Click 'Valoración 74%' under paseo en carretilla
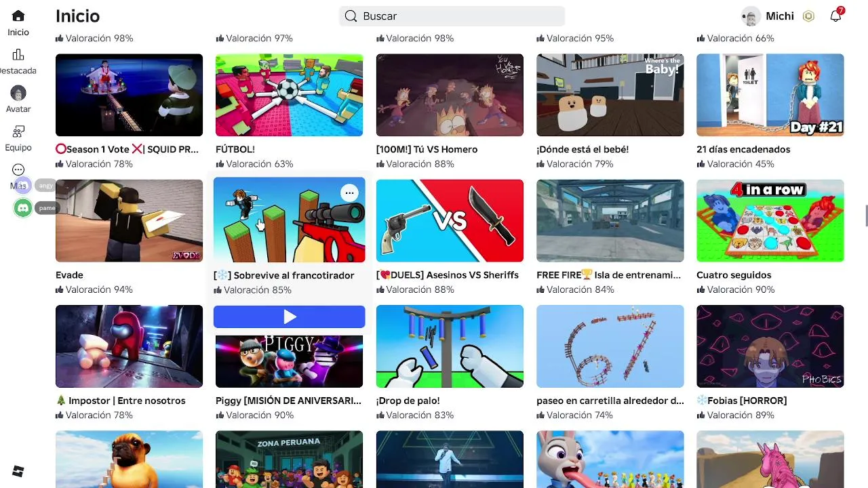Image resolution: width=868 pixels, height=488 pixels. pos(575,415)
